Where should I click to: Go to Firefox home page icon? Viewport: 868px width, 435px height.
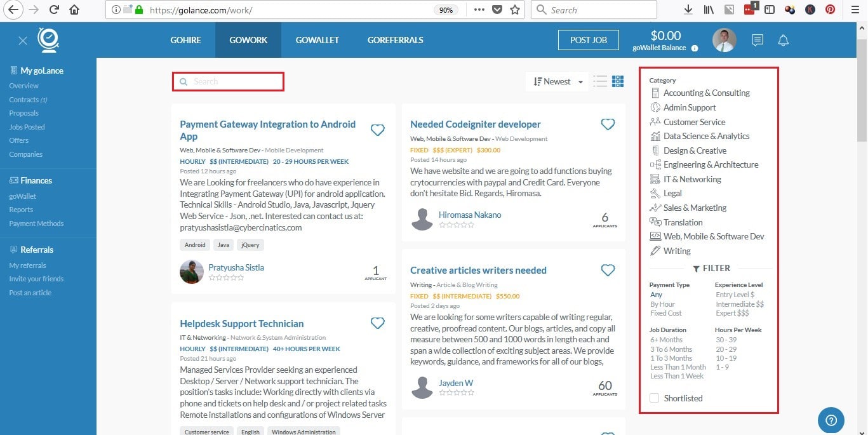click(x=74, y=10)
